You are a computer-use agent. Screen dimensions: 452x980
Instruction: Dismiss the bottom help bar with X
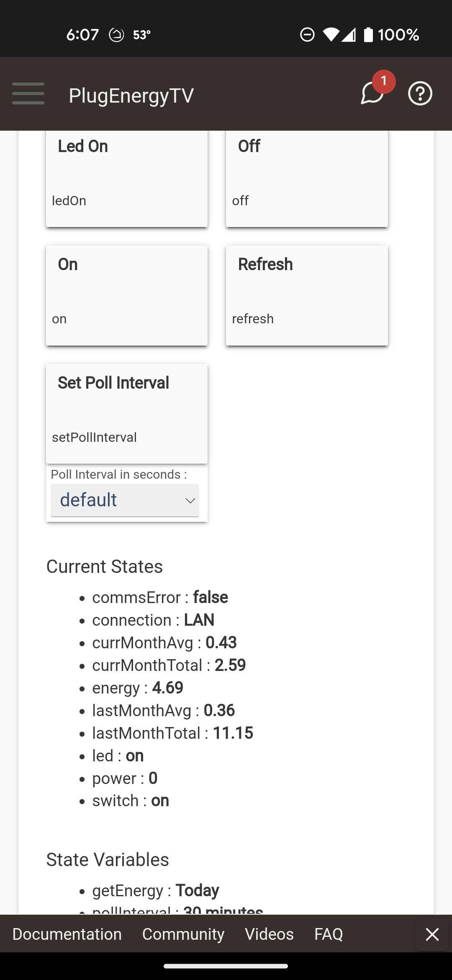(432, 934)
